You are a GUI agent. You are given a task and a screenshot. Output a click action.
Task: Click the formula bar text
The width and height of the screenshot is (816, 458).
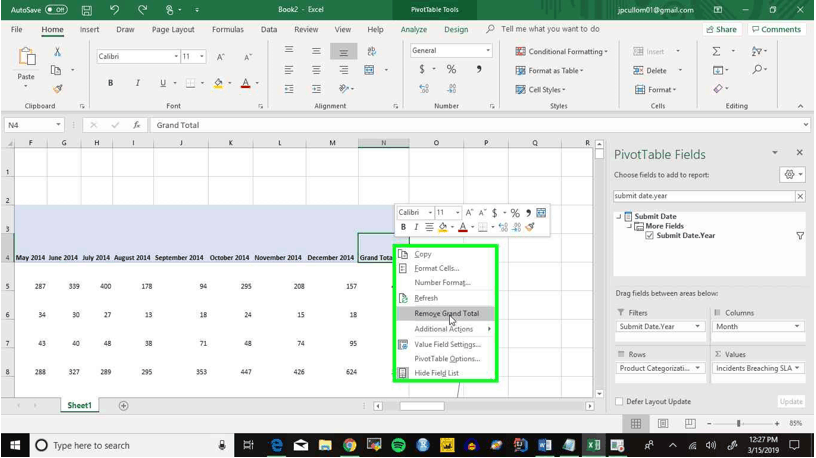pyautogui.click(x=178, y=125)
